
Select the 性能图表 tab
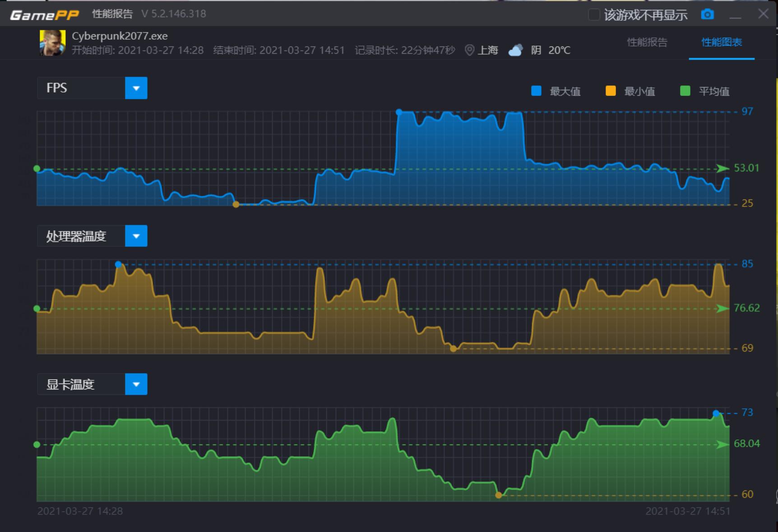[721, 42]
